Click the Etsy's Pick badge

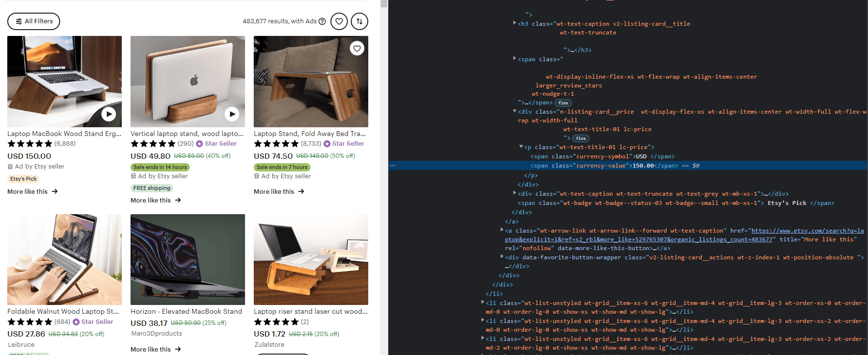tap(23, 179)
